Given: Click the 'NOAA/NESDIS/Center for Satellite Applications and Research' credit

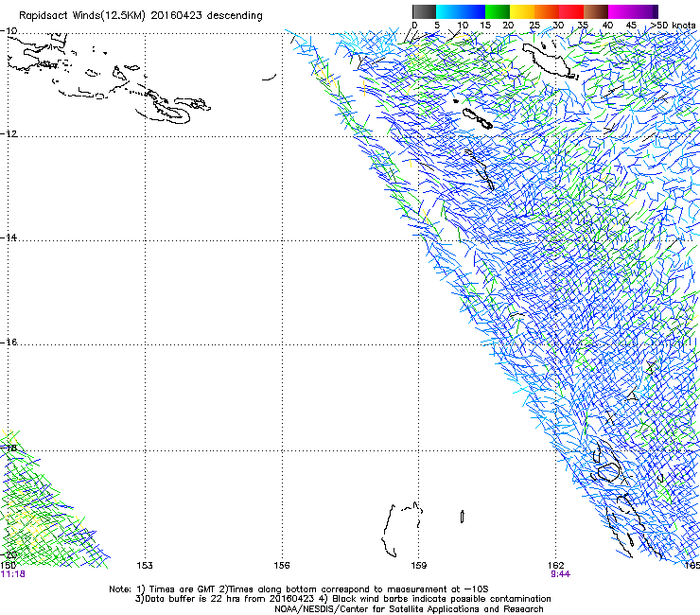Looking at the screenshot, I should pyautogui.click(x=409, y=609).
